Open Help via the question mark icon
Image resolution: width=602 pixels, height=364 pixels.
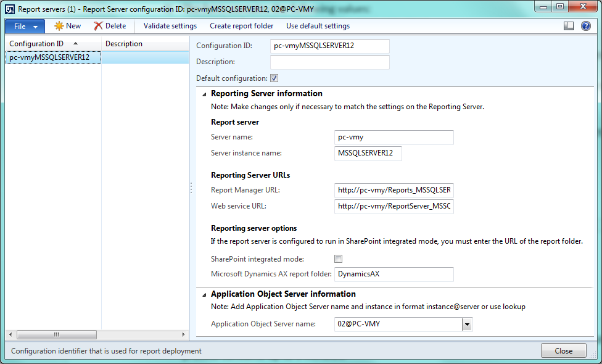[586, 26]
